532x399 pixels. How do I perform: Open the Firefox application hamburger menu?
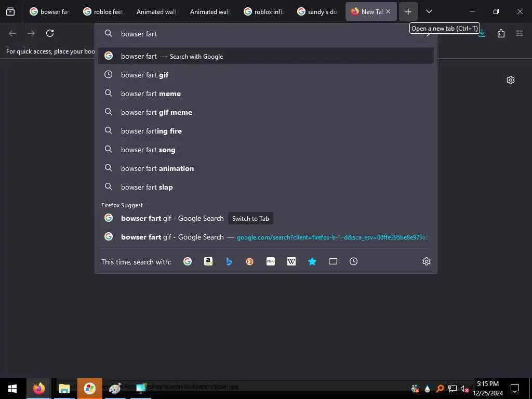coord(520,33)
